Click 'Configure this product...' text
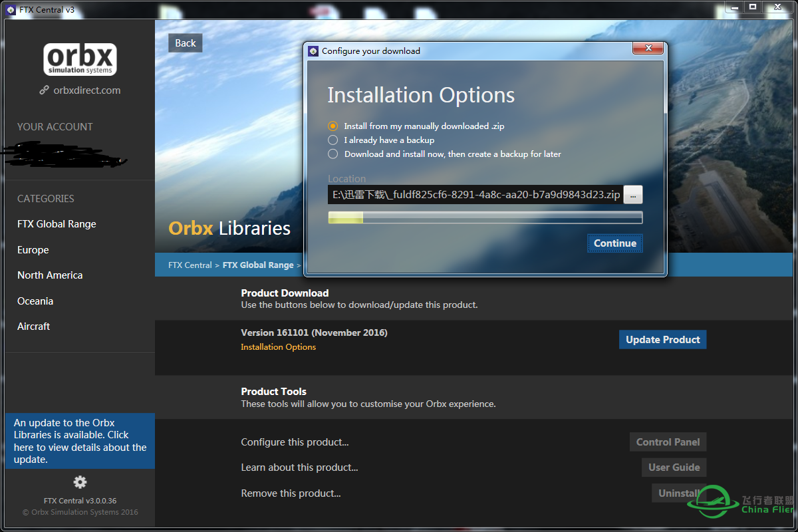798x532 pixels. [x=295, y=442]
